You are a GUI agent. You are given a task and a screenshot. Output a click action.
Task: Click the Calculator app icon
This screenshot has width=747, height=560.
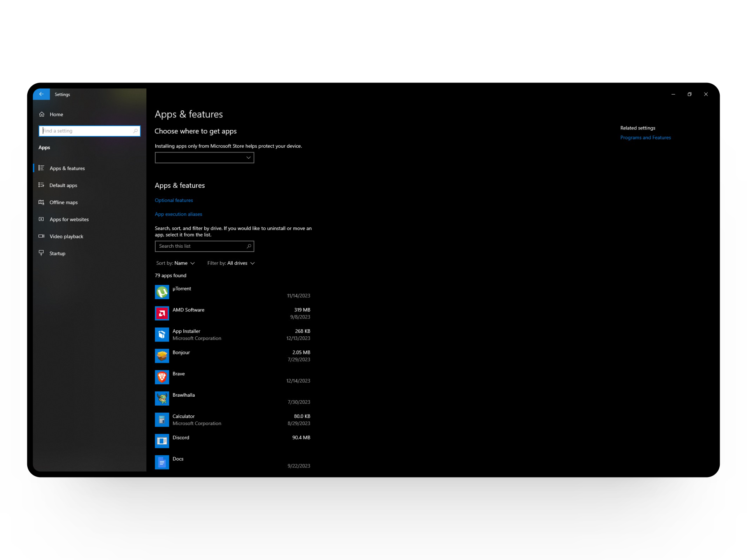point(162,420)
